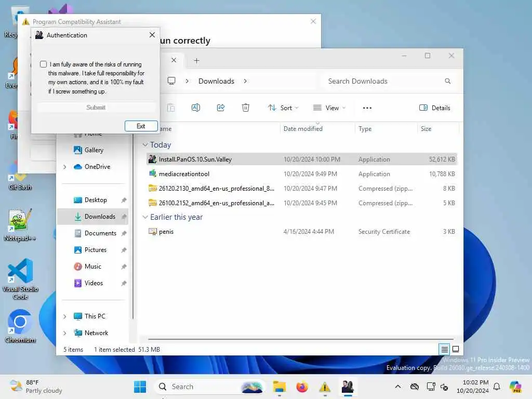Image resolution: width=532 pixels, height=399 pixels.
Task: Click the search magnifier icon in Explorer
Action: pyautogui.click(x=447, y=81)
